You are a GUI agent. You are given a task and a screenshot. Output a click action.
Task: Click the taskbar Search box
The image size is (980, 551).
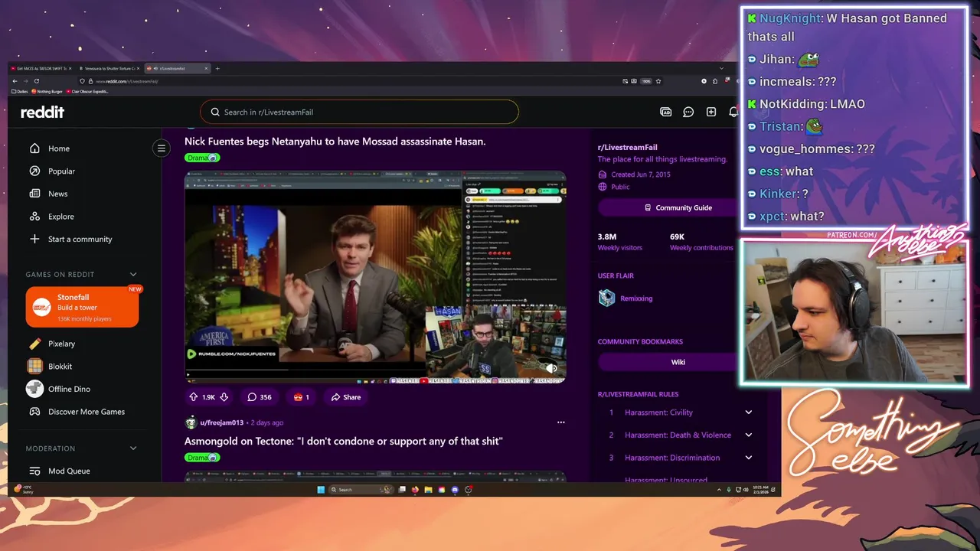(x=361, y=490)
